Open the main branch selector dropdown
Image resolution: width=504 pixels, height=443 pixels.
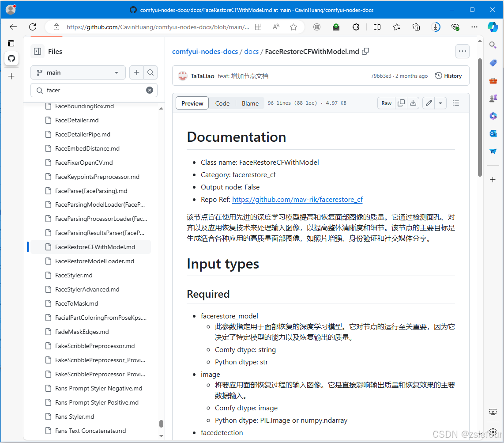(x=78, y=73)
